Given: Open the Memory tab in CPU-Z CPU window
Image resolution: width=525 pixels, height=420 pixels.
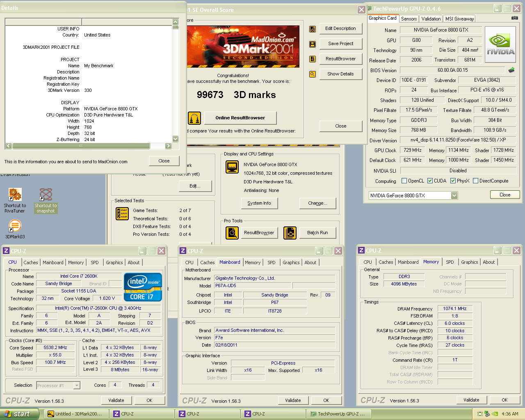Looking at the screenshot, I should click(76, 262).
